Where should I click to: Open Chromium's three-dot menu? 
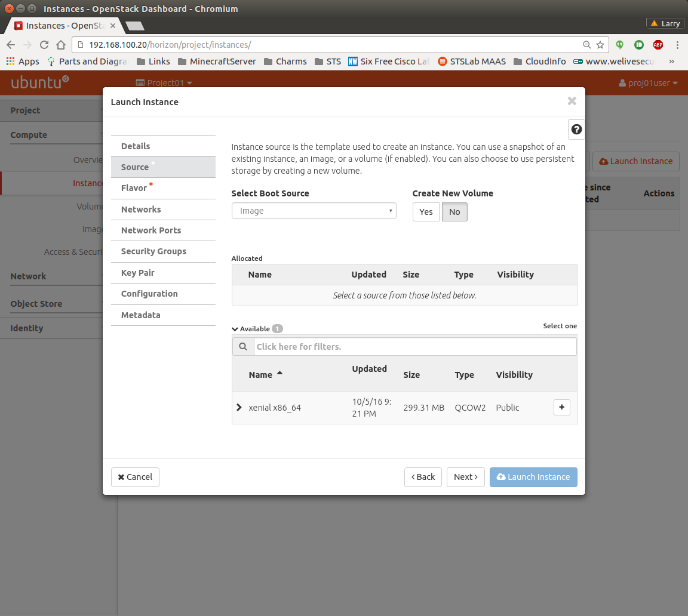[677, 45]
